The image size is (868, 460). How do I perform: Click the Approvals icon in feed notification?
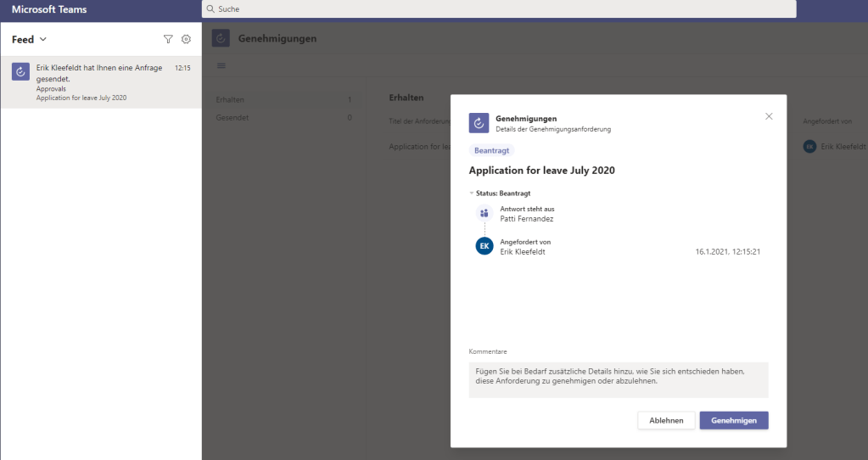click(x=21, y=72)
